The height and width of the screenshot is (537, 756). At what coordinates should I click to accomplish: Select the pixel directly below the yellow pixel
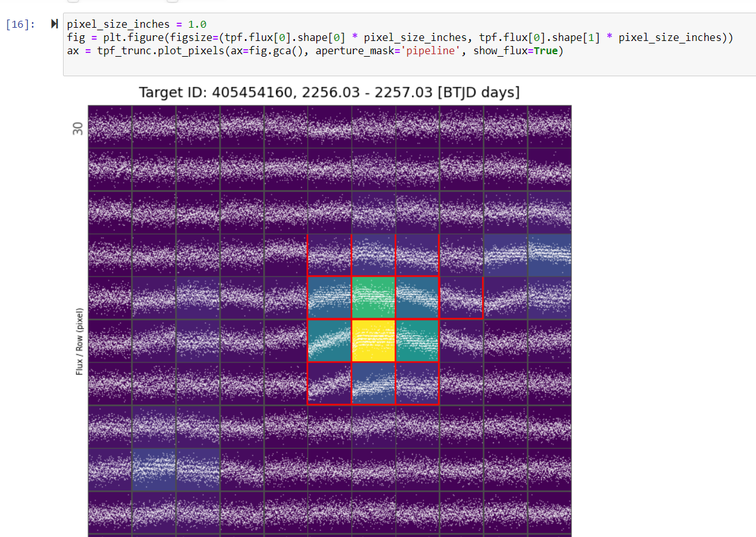tap(374, 383)
